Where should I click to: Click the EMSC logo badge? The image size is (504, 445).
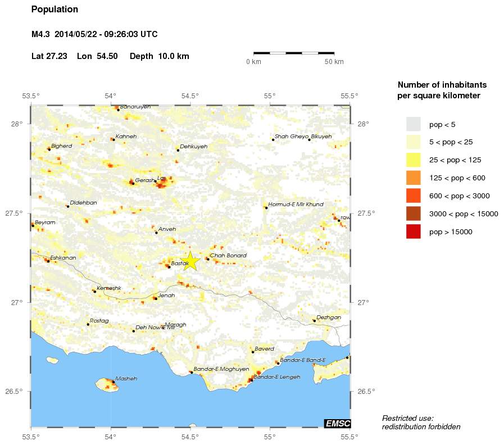tap(337, 423)
